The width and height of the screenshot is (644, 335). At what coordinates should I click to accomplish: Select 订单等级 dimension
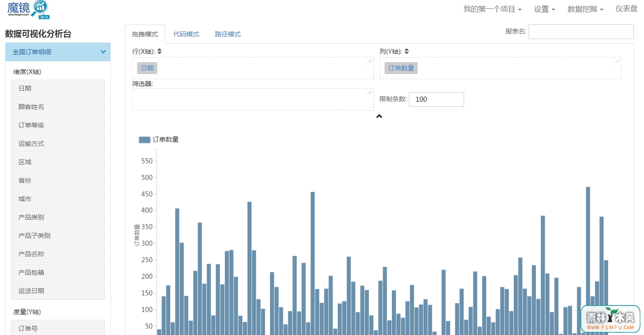point(58,125)
